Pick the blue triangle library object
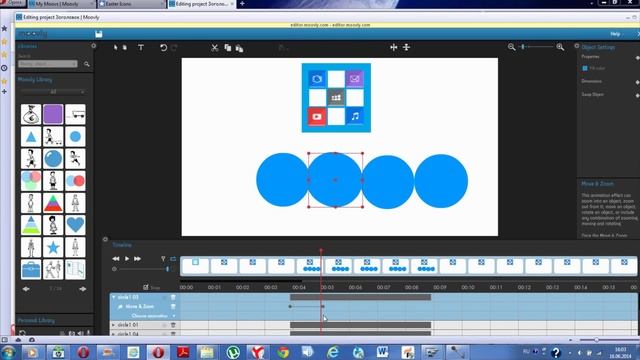This screenshot has width=640, height=360. (x=31, y=137)
